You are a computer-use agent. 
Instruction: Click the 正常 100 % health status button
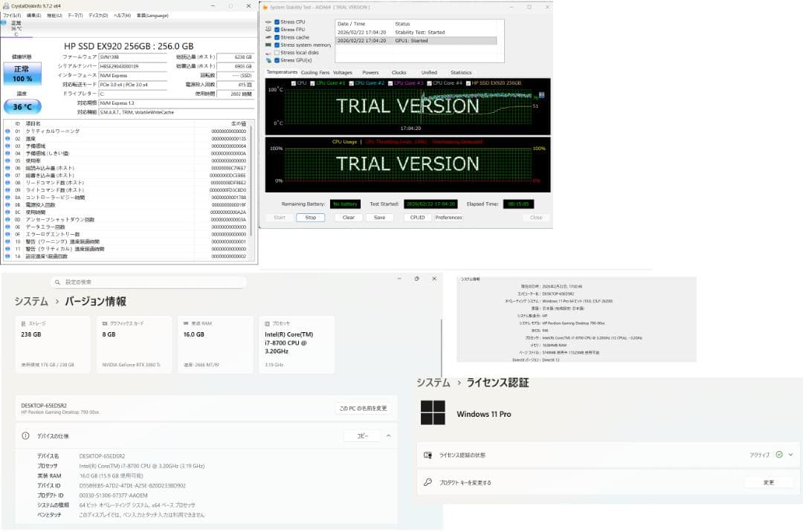coord(22,74)
